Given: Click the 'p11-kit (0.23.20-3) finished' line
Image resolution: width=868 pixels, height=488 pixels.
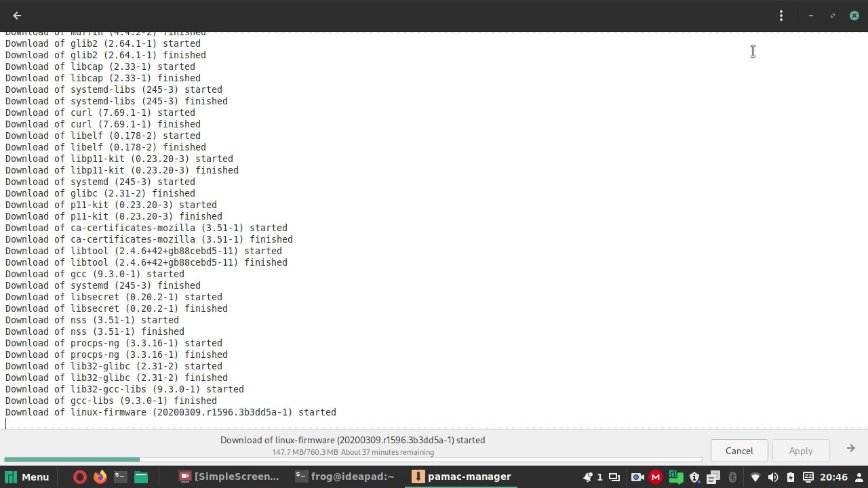Looking at the screenshot, I should click(114, 216).
